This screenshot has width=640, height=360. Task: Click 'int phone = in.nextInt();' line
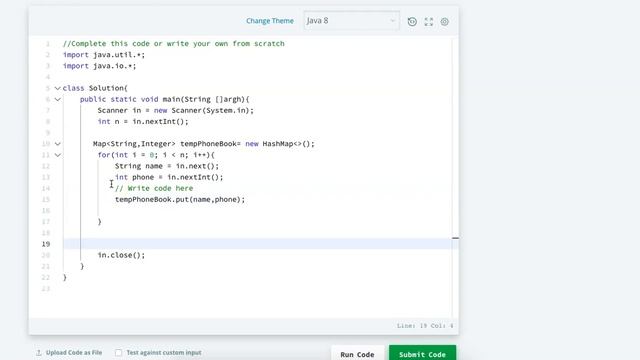coord(169,177)
